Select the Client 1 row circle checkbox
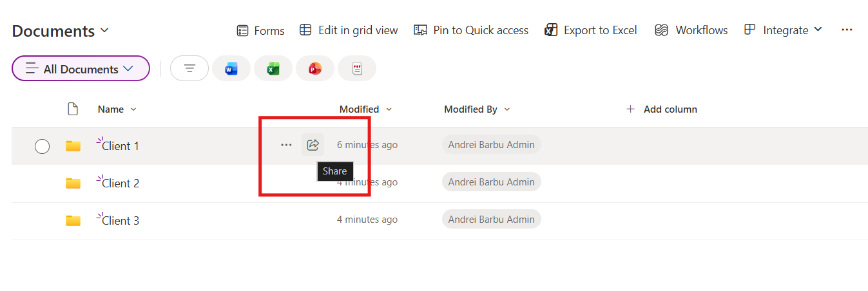This screenshot has height=291, width=868. [42, 147]
